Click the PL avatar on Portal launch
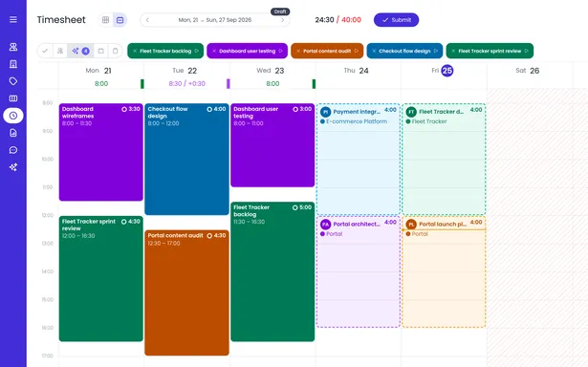 [411, 225]
